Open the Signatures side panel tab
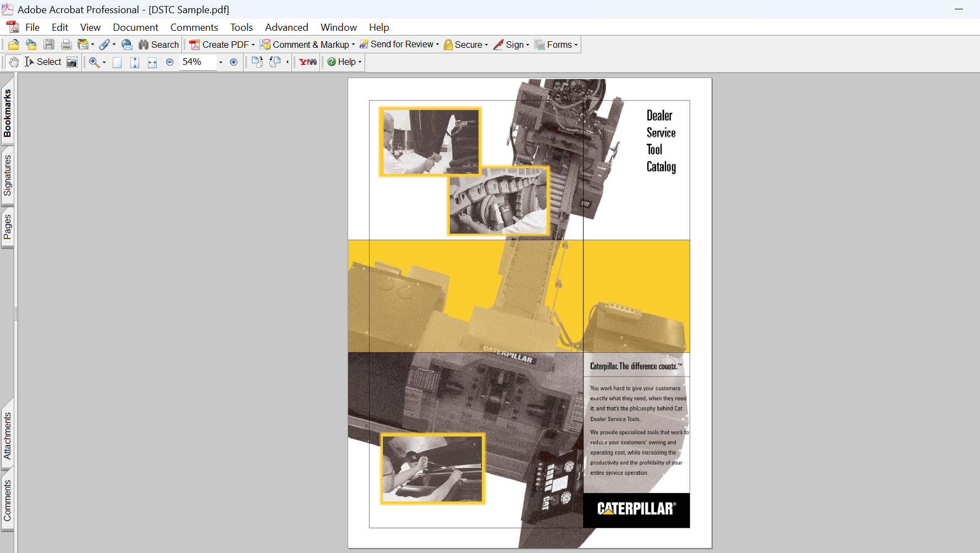 (7, 176)
